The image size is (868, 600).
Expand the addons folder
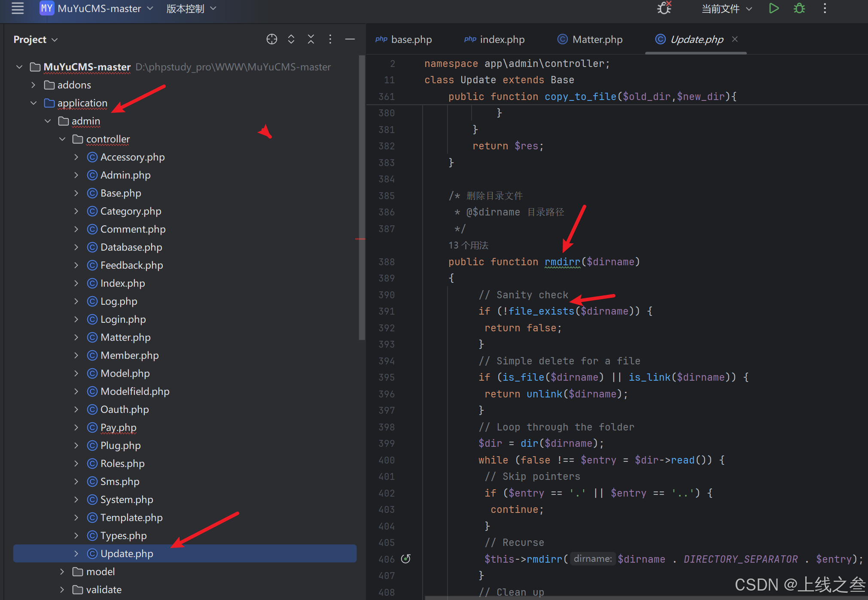(x=34, y=85)
